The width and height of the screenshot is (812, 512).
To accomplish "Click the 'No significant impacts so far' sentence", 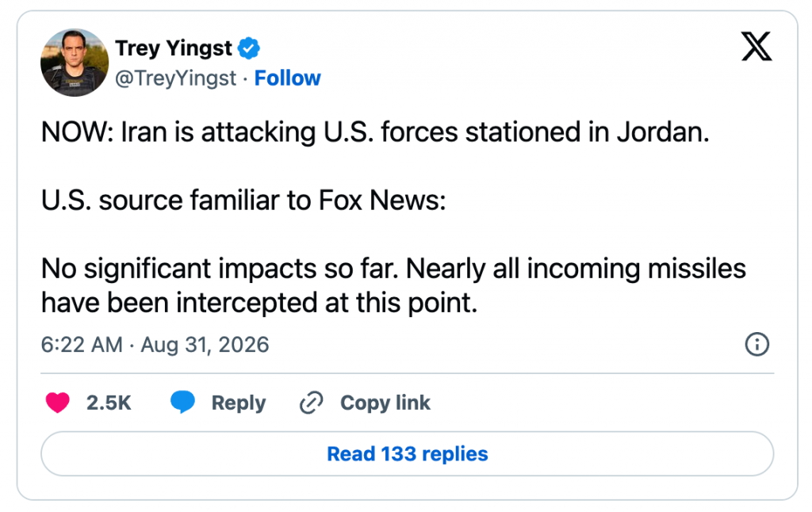I will point(220,269).
